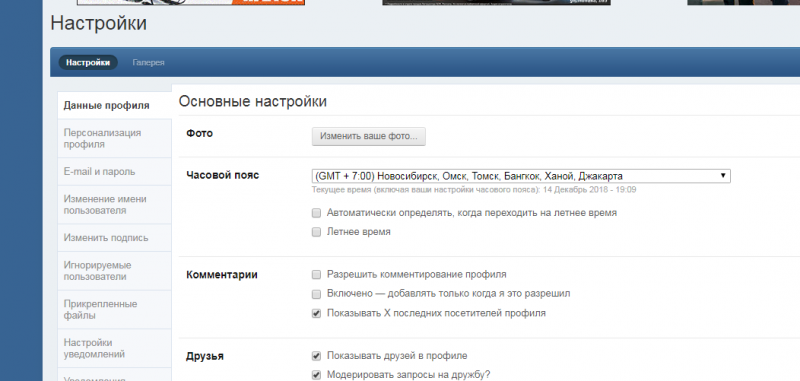Image resolution: width=800 pixels, height=381 pixels.
Task: Switch to the Галерея tab
Action: pos(148,62)
